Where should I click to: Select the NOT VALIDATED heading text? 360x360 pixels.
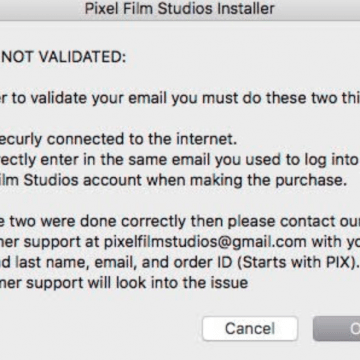(63, 58)
